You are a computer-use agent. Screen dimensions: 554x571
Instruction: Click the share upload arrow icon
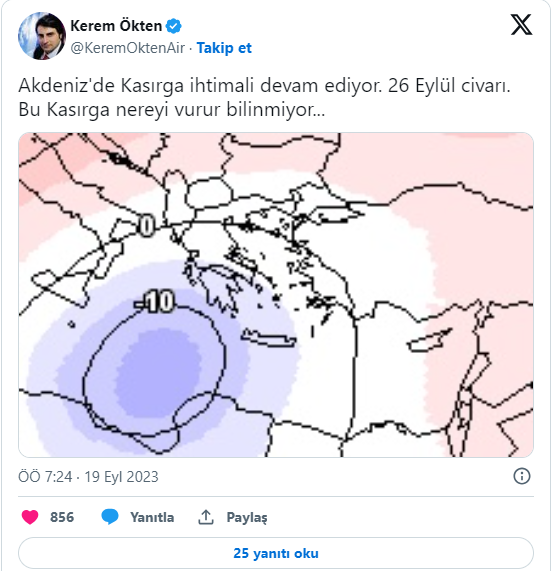206,517
